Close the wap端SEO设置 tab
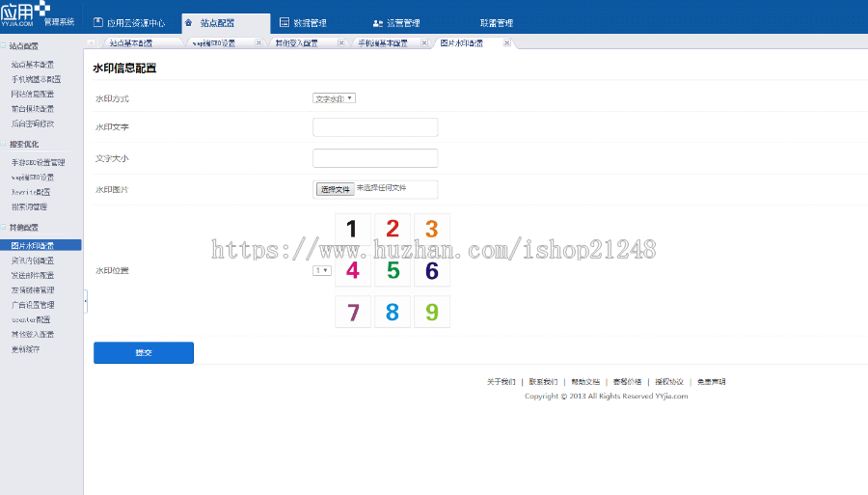 [258, 42]
